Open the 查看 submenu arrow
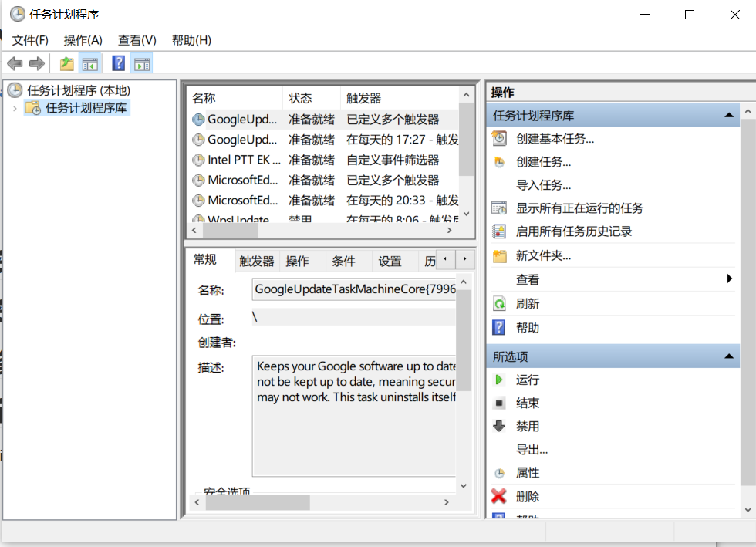 730,279
